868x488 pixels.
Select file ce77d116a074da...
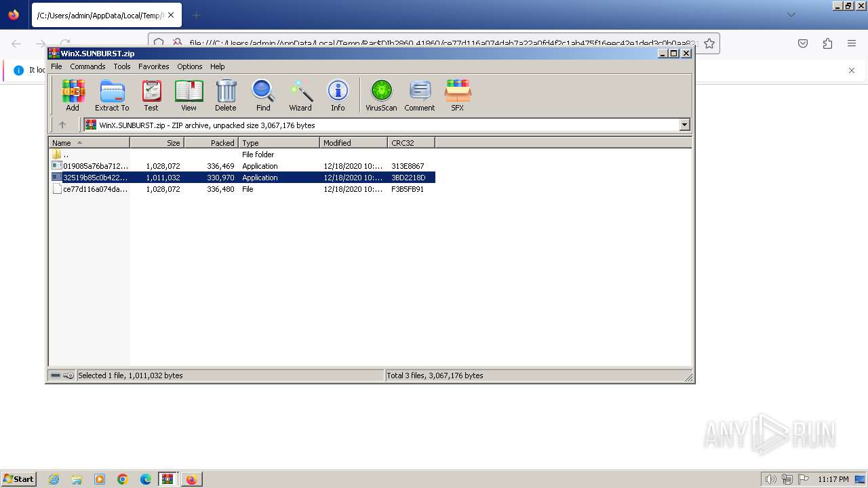pyautogui.click(x=242, y=189)
